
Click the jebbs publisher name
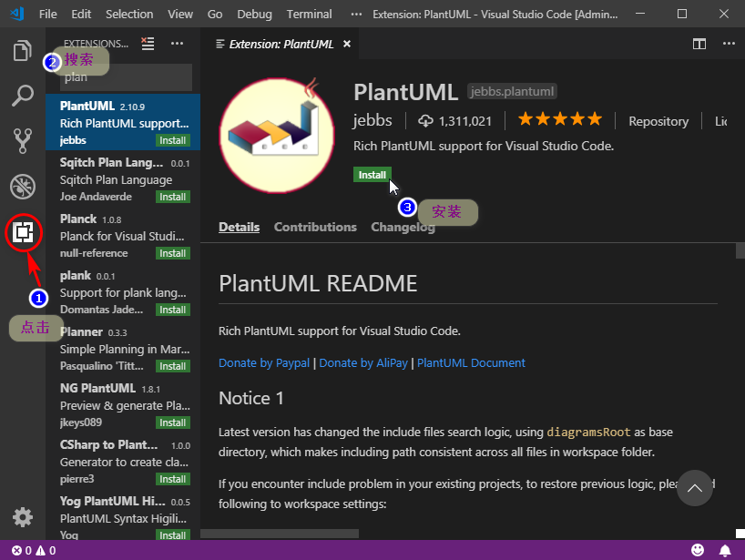(x=372, y=120)
